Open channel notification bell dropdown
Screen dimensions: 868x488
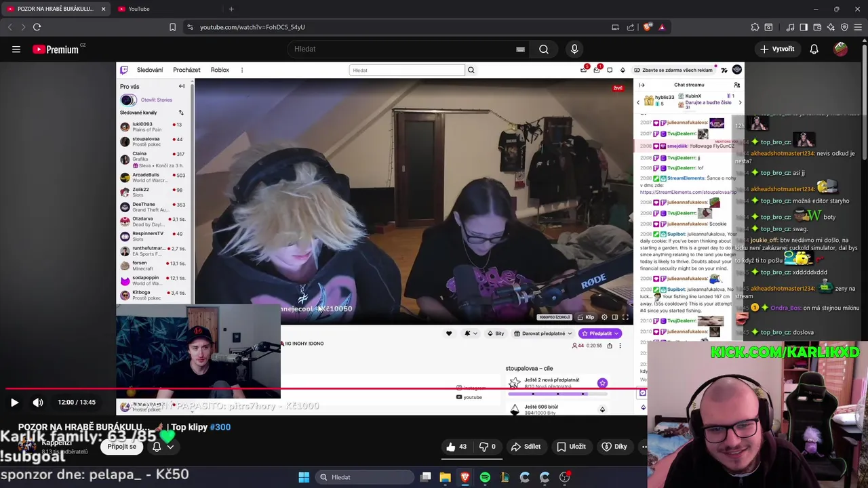(163, 447)
